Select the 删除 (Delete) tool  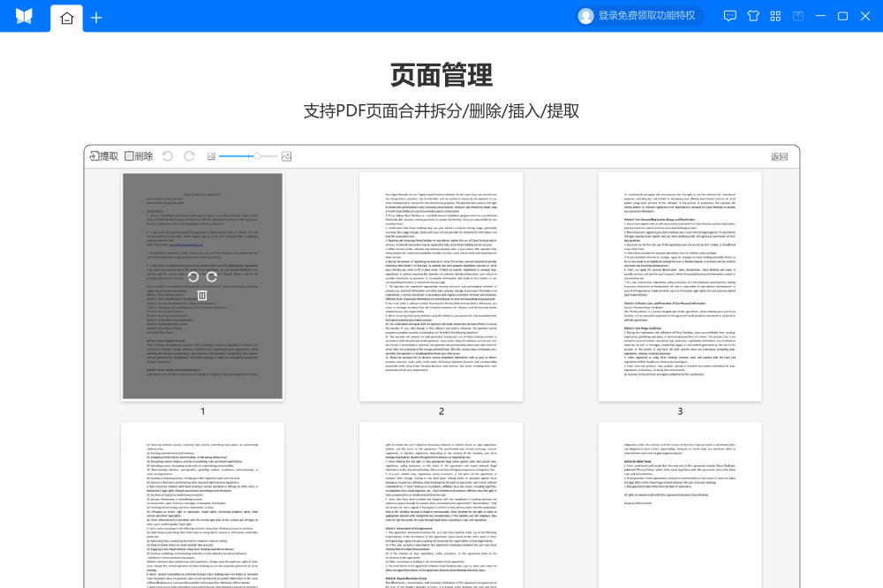tap(139, 155)
